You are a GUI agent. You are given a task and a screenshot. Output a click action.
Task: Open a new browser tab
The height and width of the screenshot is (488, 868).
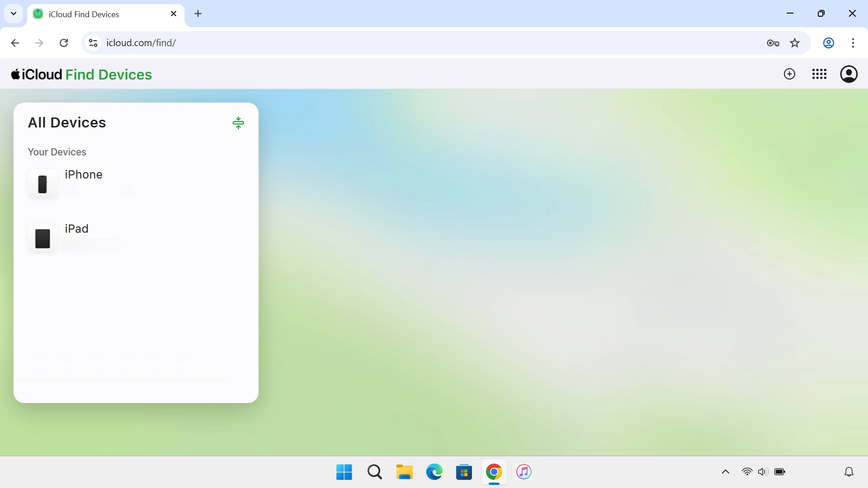(198, 14)
